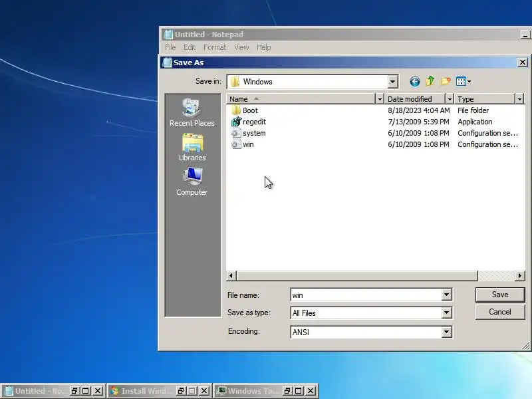Click the Notepad icon in Save As title bar
532x399 pixels.
167,63
